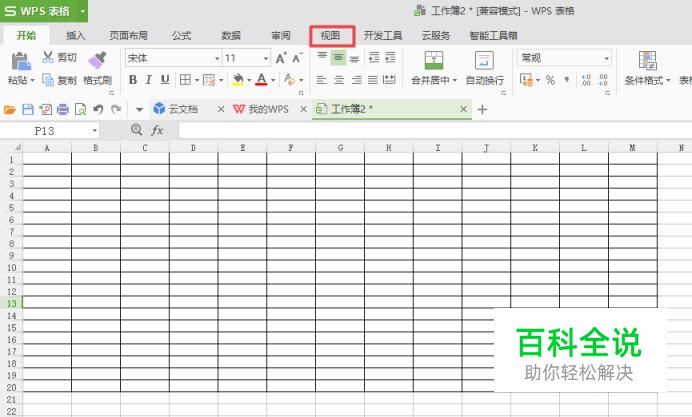Screen dimensions: 692x417
Task: Justify text alignment
Action: click(x=373, y=80)
